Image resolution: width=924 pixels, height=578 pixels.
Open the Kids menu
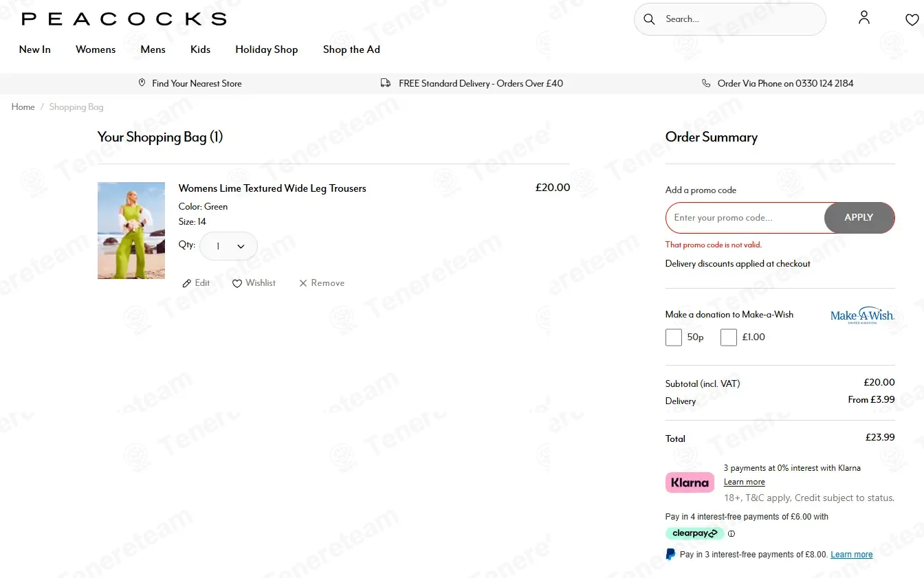point(200,49)
